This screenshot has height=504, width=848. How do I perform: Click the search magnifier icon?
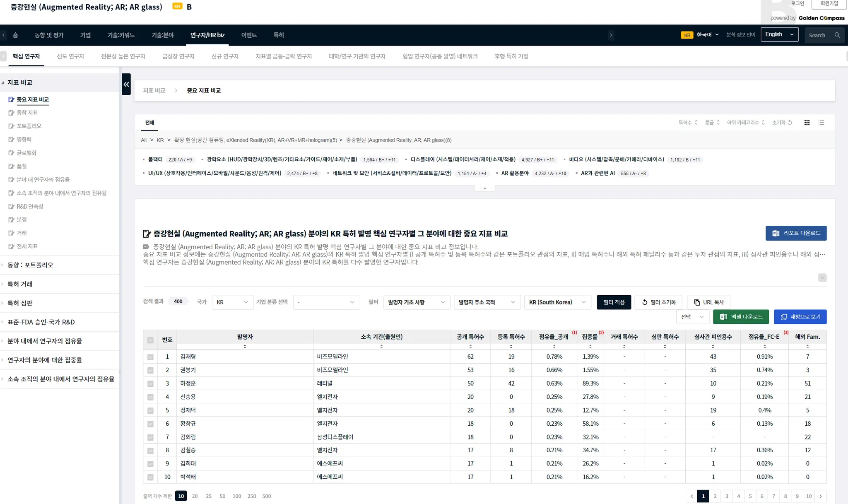(x=837, y=35)
